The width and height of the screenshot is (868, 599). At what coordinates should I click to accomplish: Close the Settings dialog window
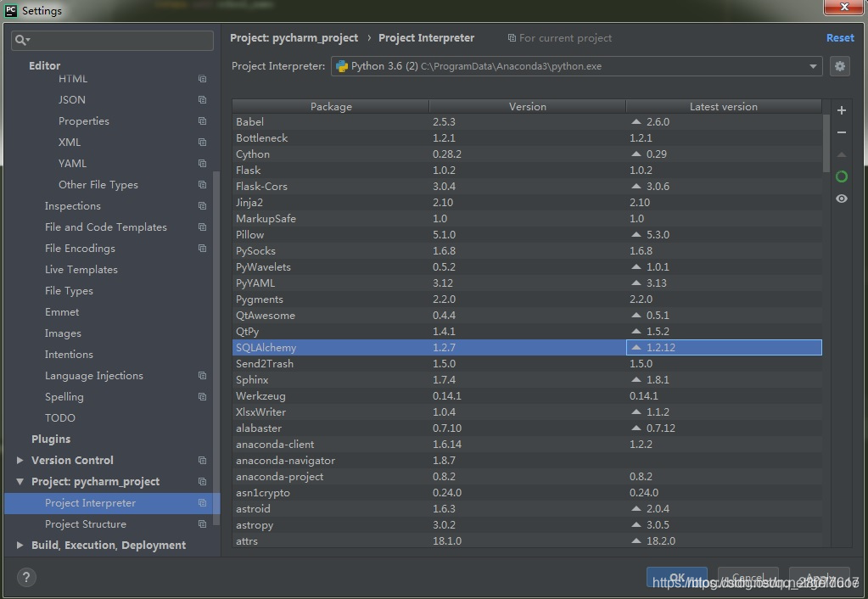click(843, 7)
